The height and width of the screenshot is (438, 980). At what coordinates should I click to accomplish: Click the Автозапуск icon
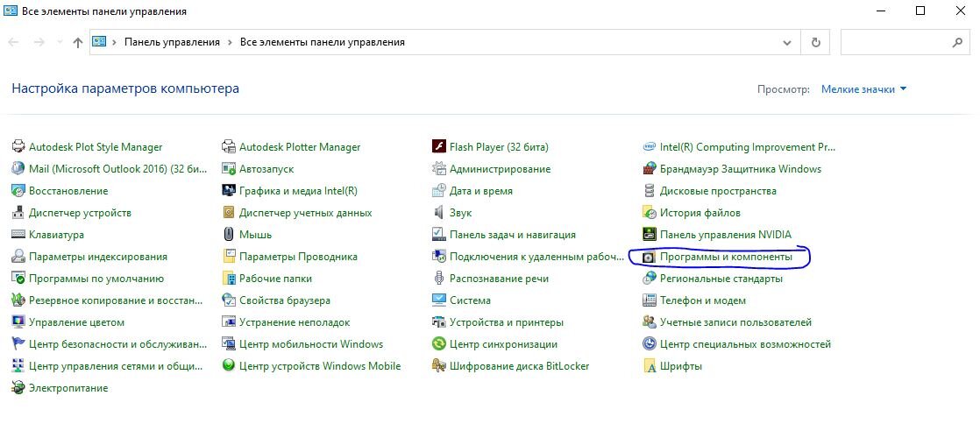(x=229, y=169)
